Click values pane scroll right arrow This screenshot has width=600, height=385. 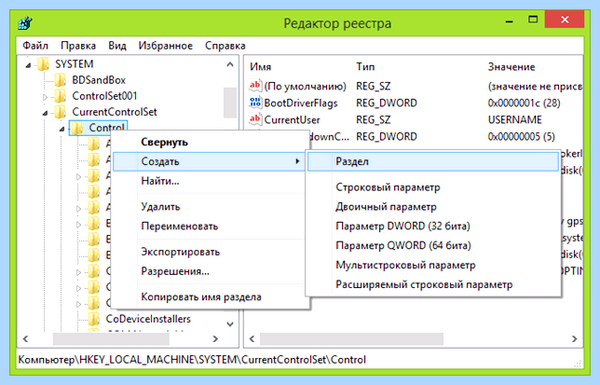574,339
